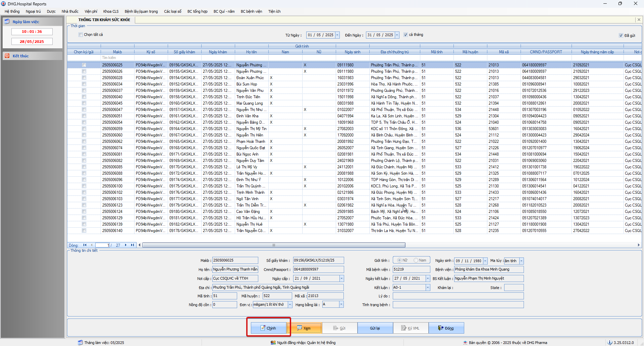Click the Lý do input field
The height and width of the screenshot is (346, 644).
coord(458,296)
